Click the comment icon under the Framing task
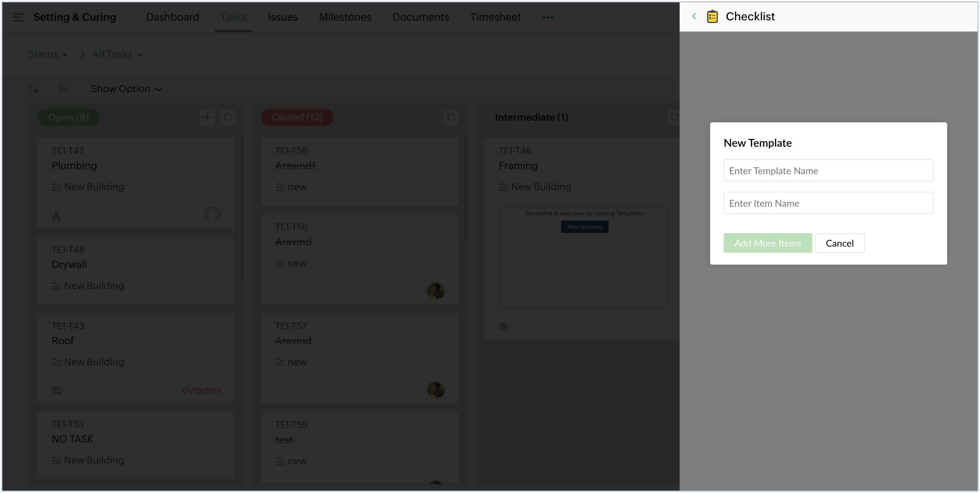 pyautogui.click(x=503, y=327)
